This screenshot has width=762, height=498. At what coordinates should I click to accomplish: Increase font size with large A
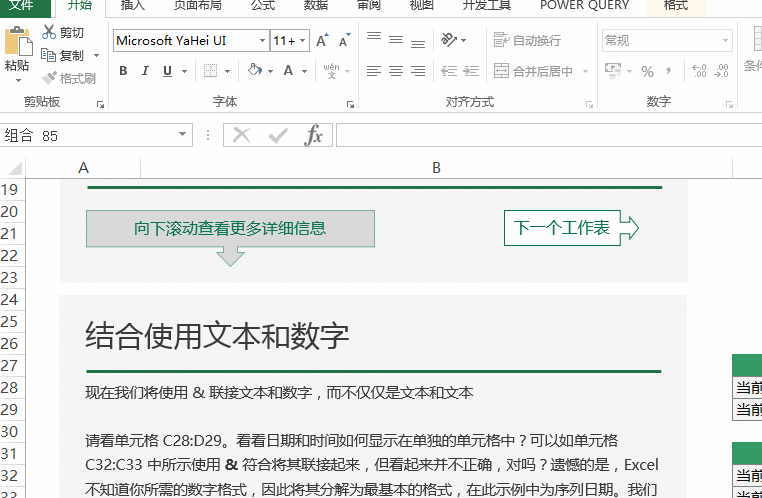click(x=322, y=41)
